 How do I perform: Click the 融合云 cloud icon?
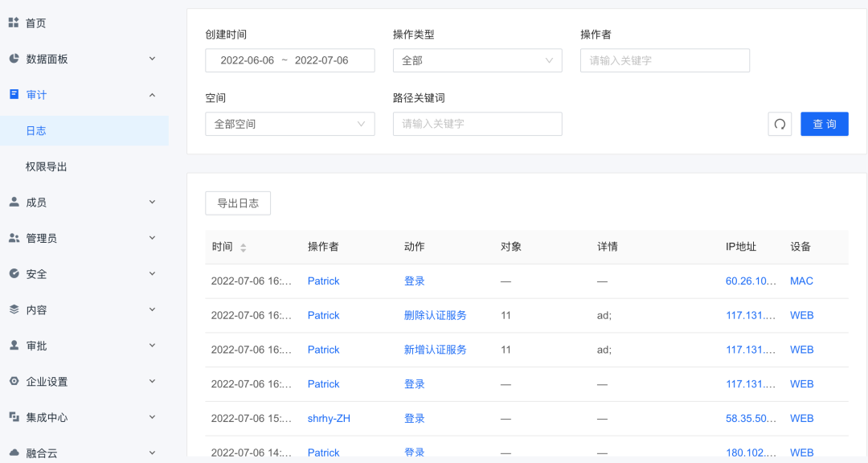pos(14,453)
